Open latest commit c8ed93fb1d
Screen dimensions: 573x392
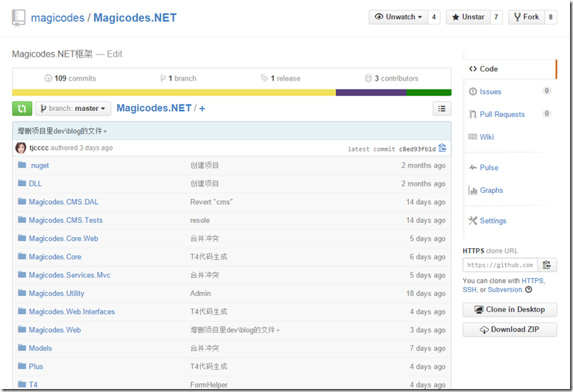click(417, 149)
